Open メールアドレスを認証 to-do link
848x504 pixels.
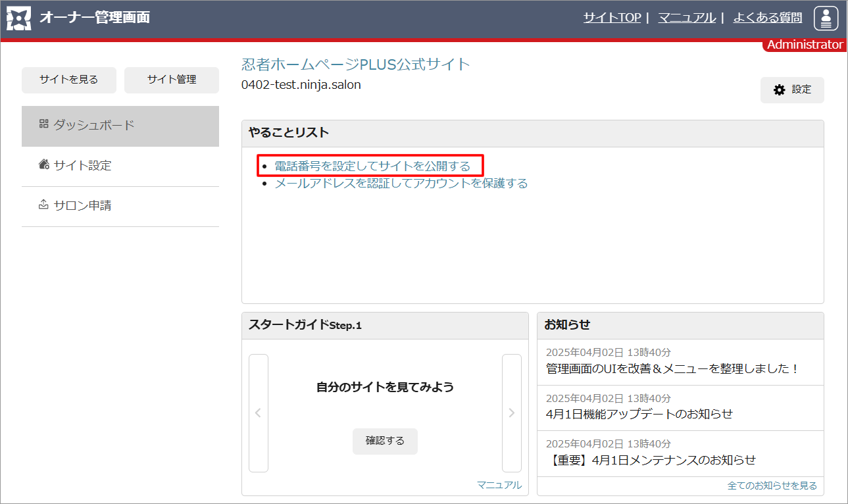(401, 184)
